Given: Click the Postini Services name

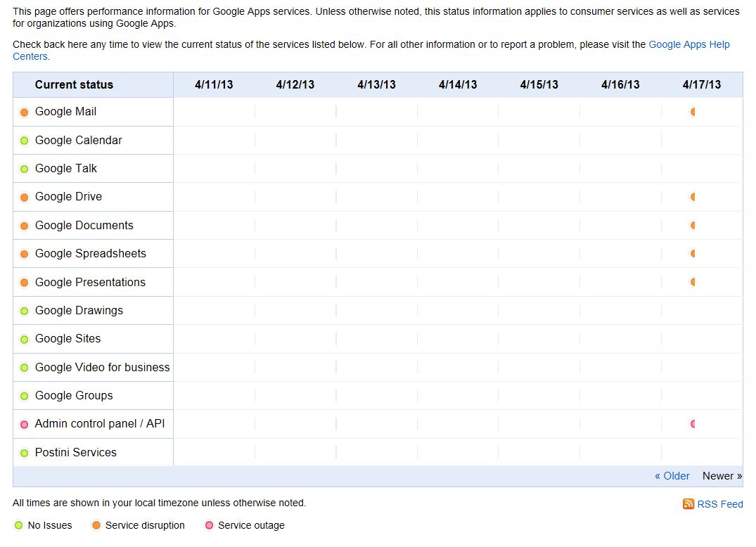Looking at the screenshot, I should [76, 453].
